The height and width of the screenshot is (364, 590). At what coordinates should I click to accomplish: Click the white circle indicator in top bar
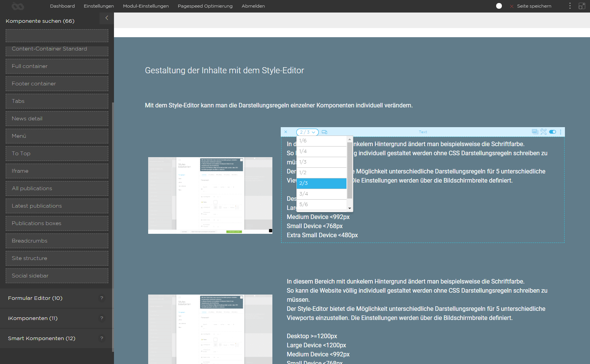499,6
